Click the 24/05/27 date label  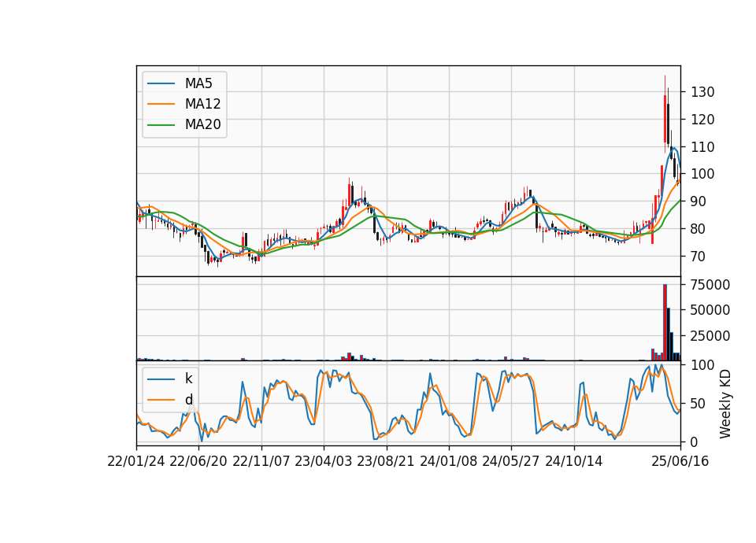[x=510, y=462]
